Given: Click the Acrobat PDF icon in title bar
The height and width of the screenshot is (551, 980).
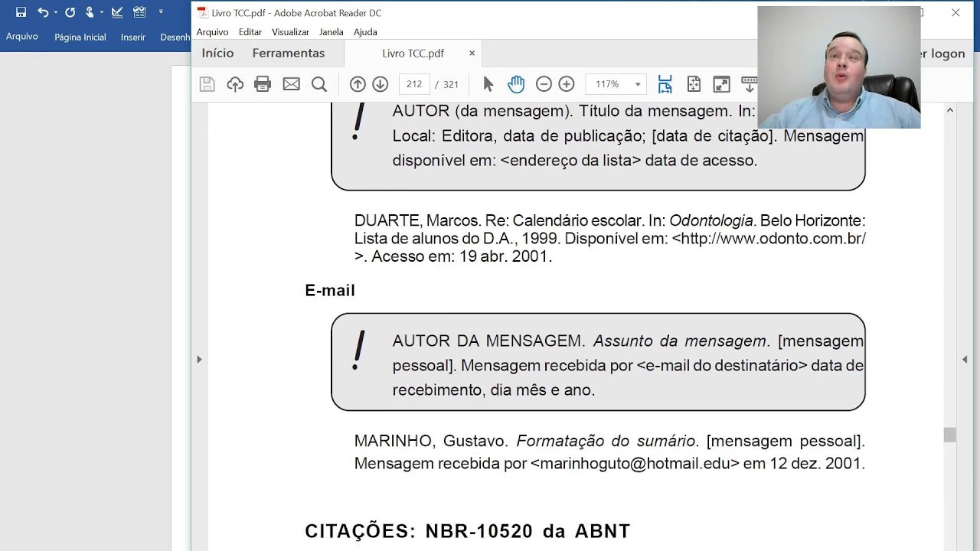Looking at the screenshot, I should pos(201,12).
